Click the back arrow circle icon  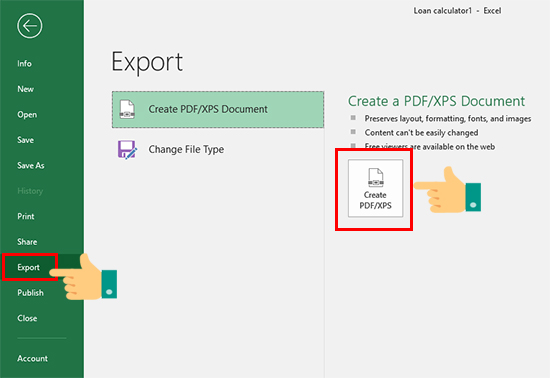[x=29, y=26]
